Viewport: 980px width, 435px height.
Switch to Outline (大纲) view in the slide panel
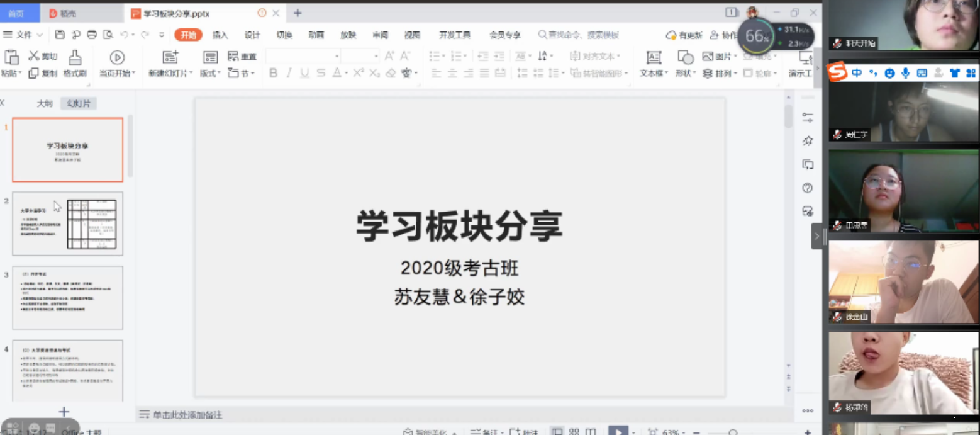(44, 103)
